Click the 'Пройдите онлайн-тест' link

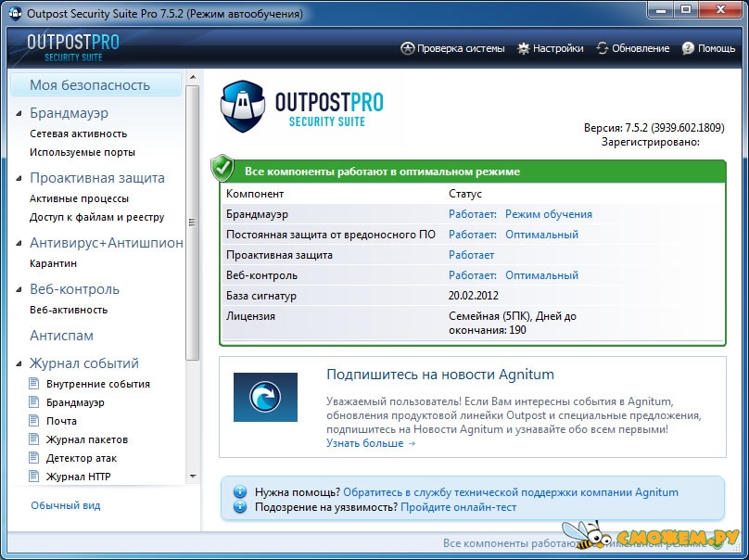pos(459,507)
